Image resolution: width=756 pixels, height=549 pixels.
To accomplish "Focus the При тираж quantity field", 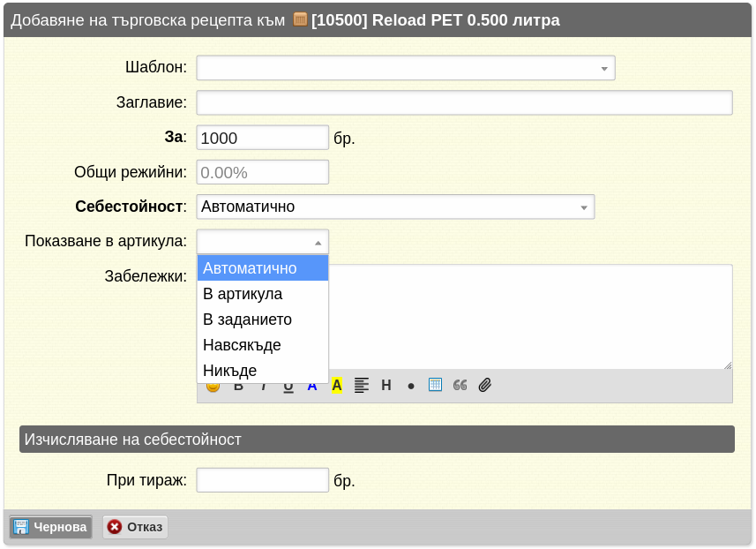I will 263,480.
